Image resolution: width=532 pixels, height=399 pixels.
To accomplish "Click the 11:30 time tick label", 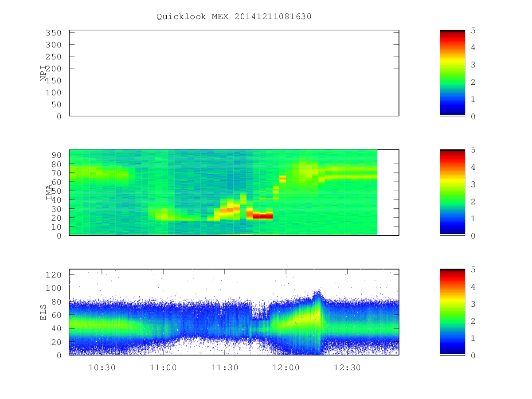I will coord(225,368).
